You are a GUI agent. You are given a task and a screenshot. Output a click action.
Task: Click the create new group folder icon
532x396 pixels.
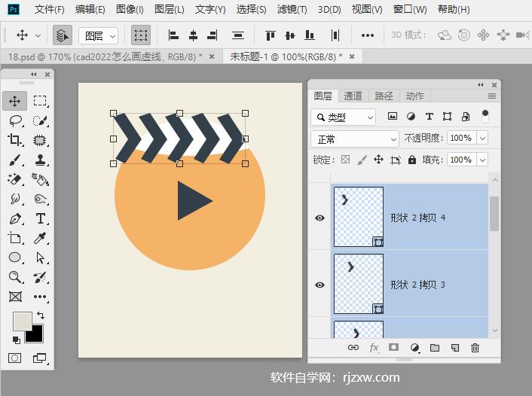click(x=434, y=348)
